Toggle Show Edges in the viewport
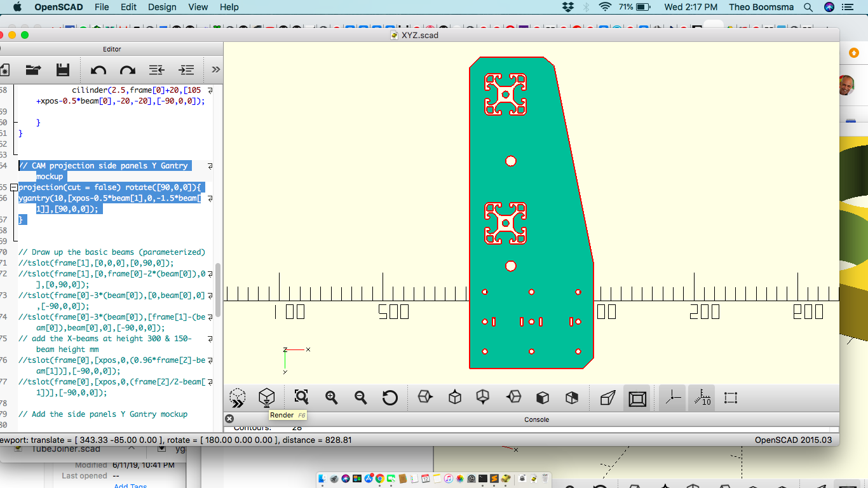This screenshot has width=868, height=488. pos(731,398)
